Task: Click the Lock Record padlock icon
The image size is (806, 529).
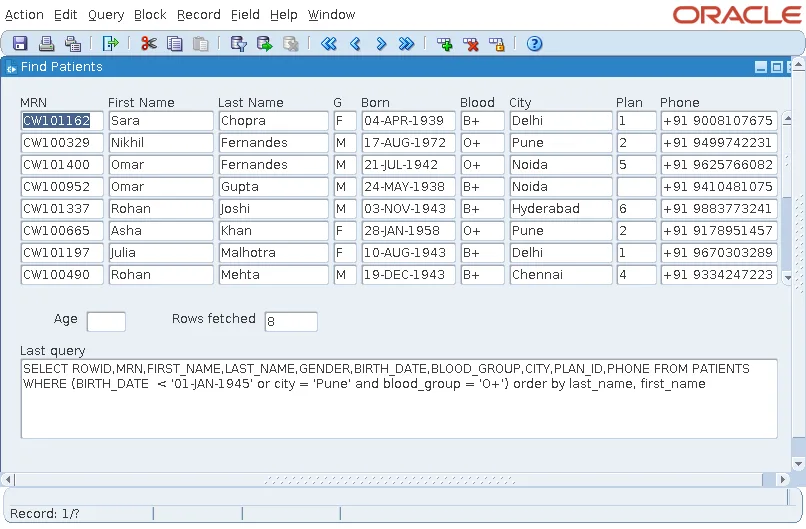Action: click(x=496, y=44)
